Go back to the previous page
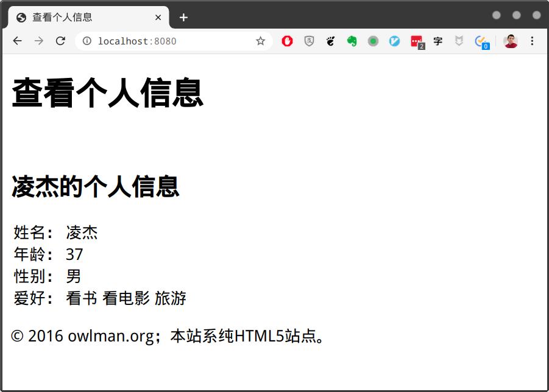Viewport: 549px width, 392px height. pyautogui.click(x=16, y=41)
